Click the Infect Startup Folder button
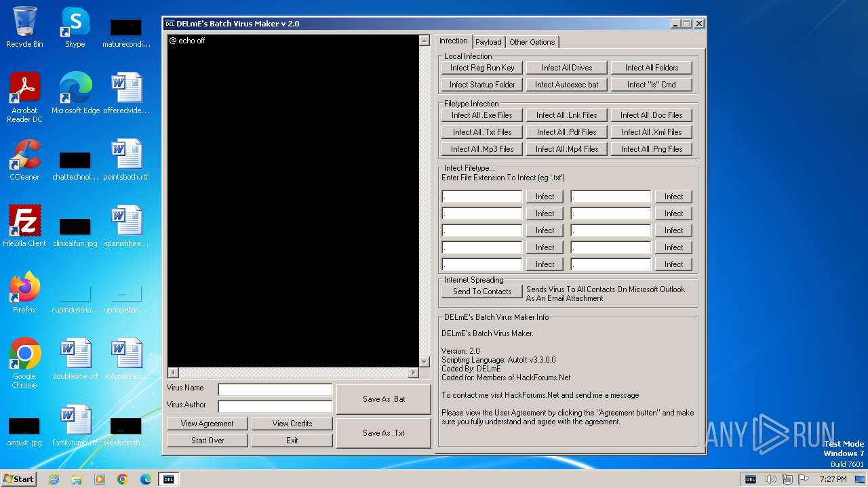The width and height of the screenshot is (868, 488). pos(482,85)
